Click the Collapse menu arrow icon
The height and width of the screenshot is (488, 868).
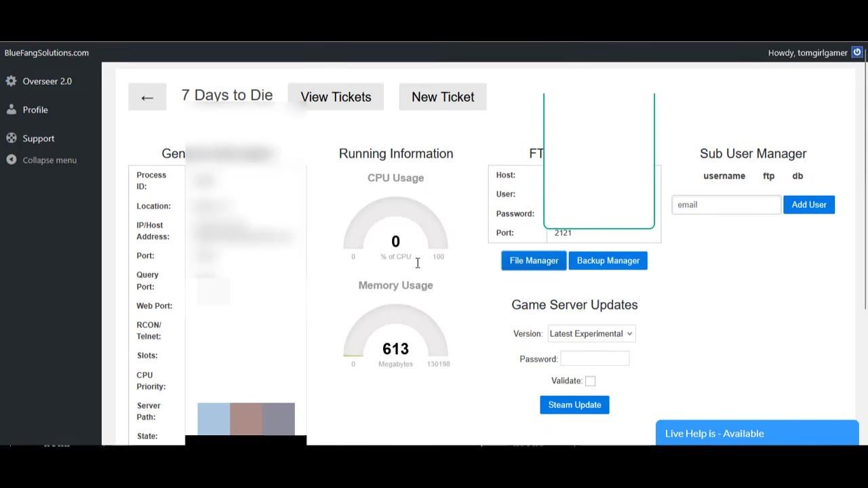(x=11, y=160)
